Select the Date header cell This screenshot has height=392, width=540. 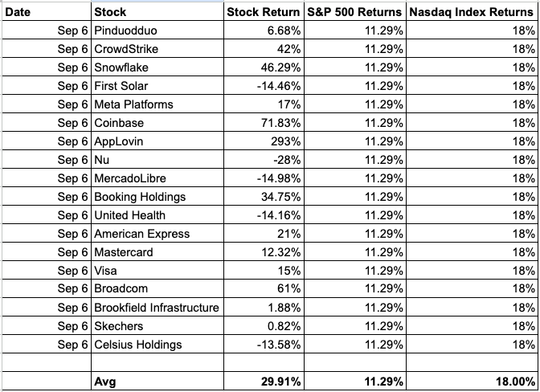[47, 12]
